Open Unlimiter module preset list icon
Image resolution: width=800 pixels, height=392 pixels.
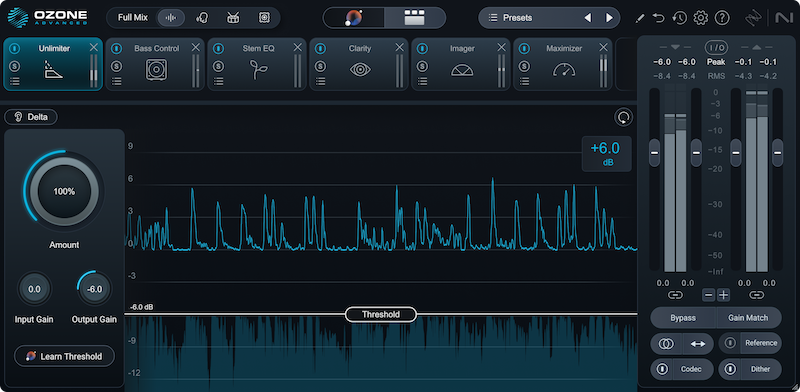(15, 81)
